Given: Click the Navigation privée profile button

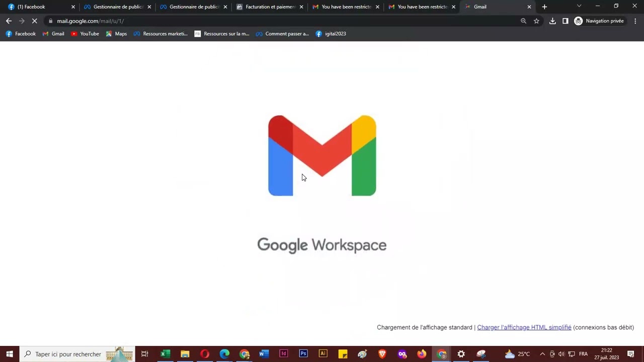Looking at the screenshot, I should (x=599, y=21).
